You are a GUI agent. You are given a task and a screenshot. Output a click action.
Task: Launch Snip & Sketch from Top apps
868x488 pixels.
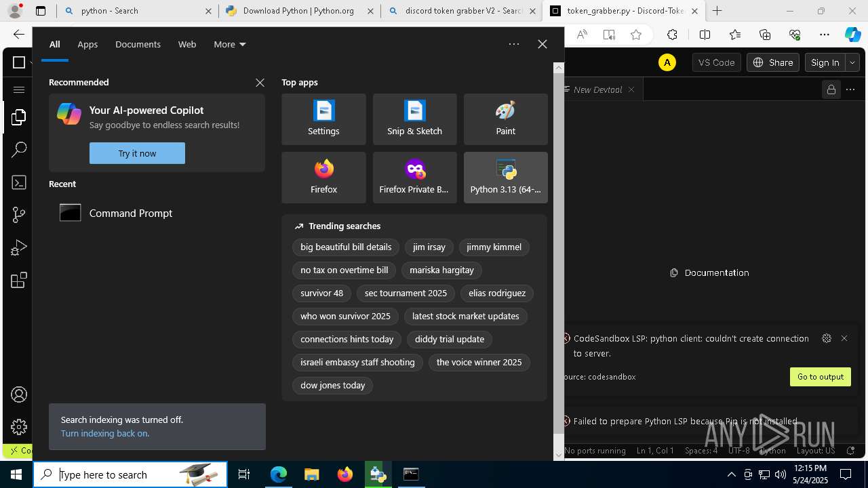414,119
